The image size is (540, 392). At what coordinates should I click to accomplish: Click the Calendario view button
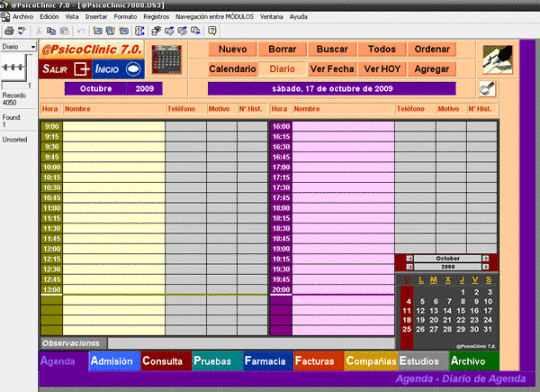coord(233,69)
